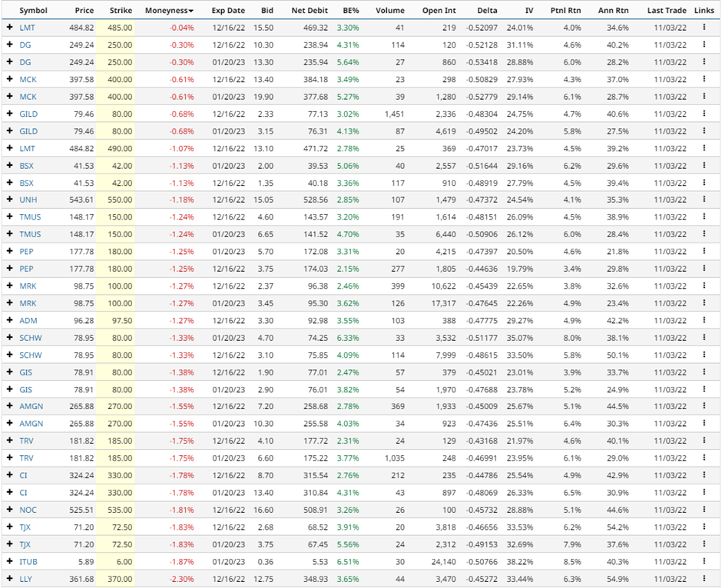Open the links menu for TMUS 12/16/22 row
This screenshot has width=722, height=588.
pyautogui.click(x=704, y=216)
